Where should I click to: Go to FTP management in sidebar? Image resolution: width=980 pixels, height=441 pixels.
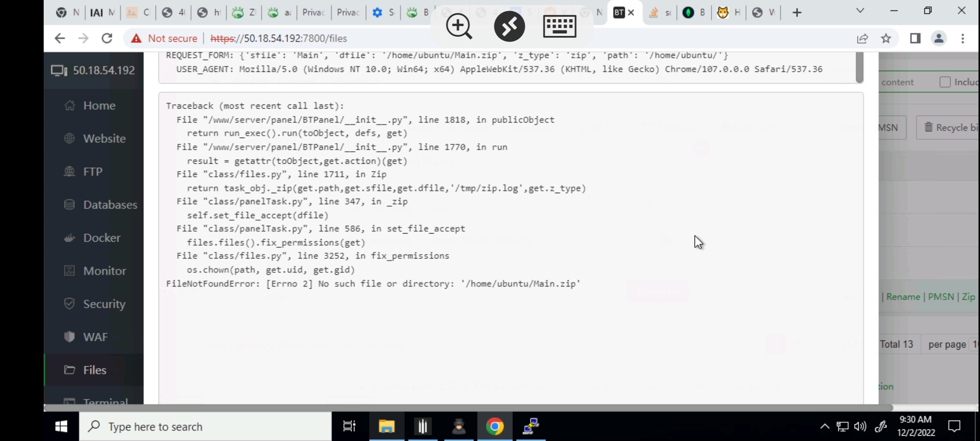coord(93,172)
